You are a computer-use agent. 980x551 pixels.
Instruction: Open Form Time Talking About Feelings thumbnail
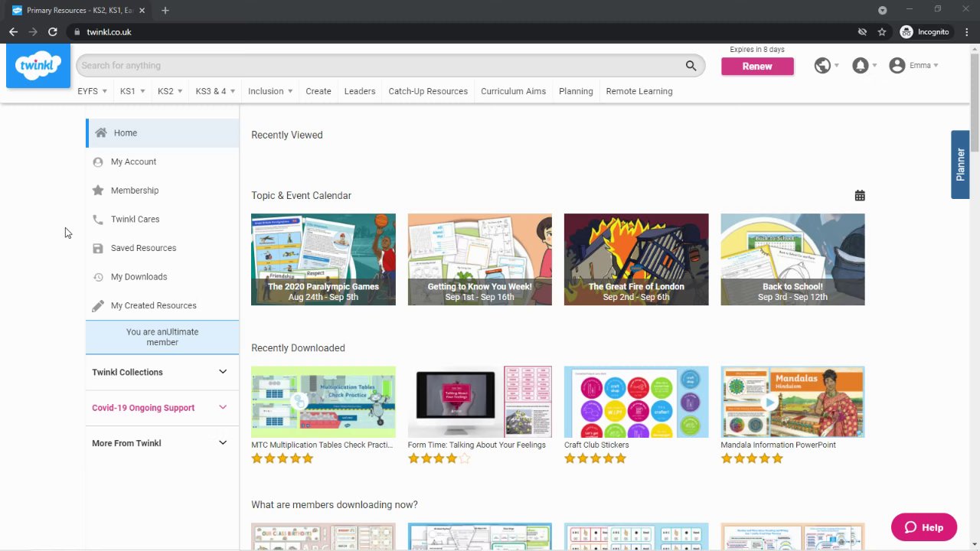[480, 402]
